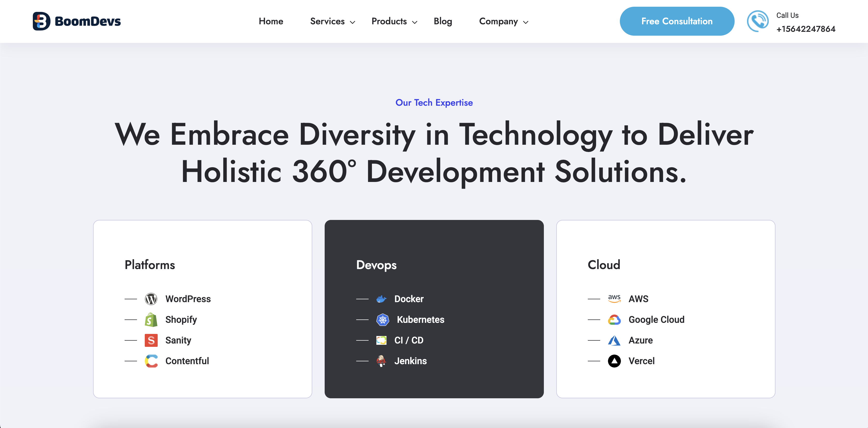Click the red Sanity icon
The height and width of the screenshot is (428, 868).
click(151, 340)
